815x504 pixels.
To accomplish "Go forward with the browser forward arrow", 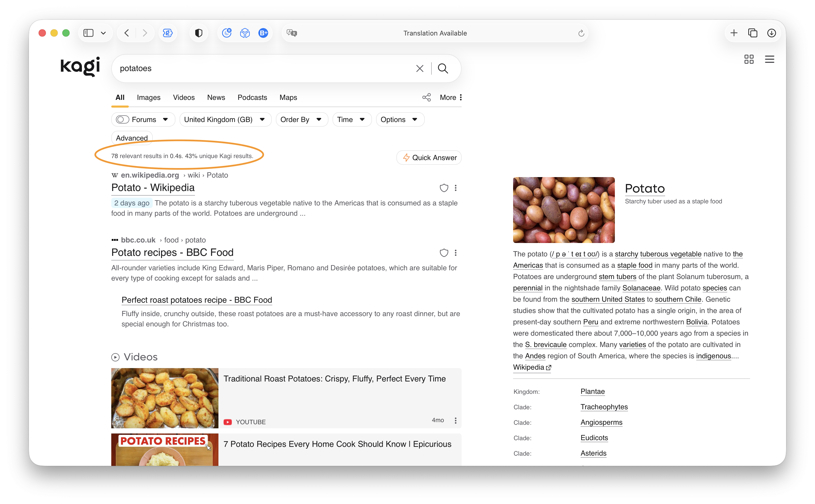I will tap(145, 33).
